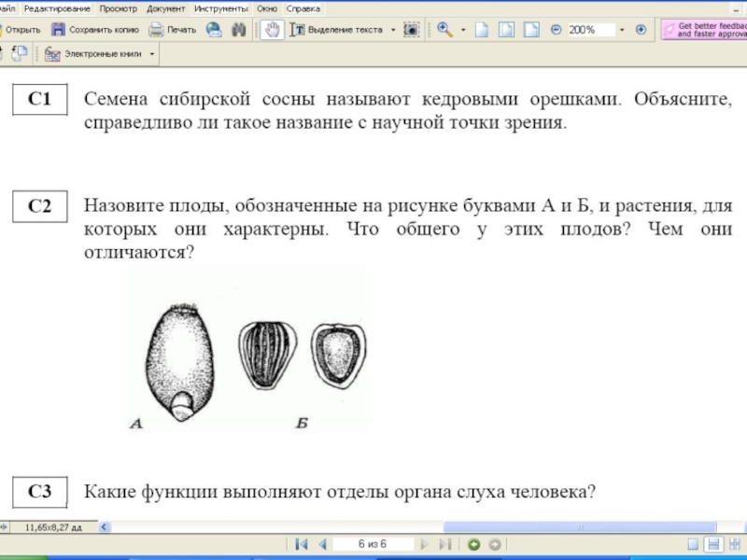
Task: Click the minus zoom out button
Action: pyautogui.click(x=556, y=30)
